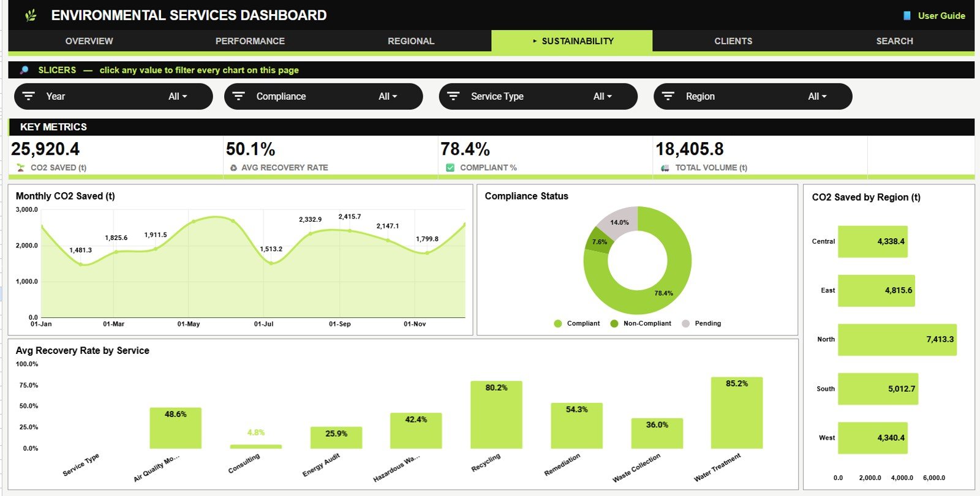The height and width of the screenshot is (496, 980).
Task: Click the magnifier icon beside SLICERS
Action: pyautogui.click(x=24, y=70)
